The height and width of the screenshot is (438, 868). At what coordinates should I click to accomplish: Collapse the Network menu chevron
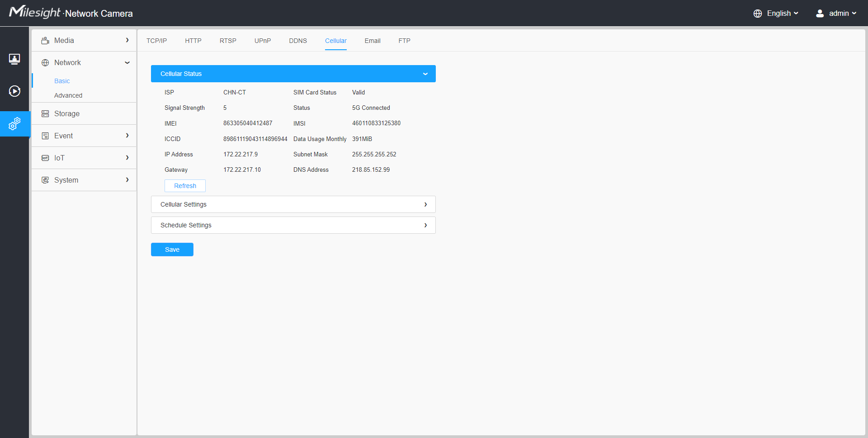point(127,63)
